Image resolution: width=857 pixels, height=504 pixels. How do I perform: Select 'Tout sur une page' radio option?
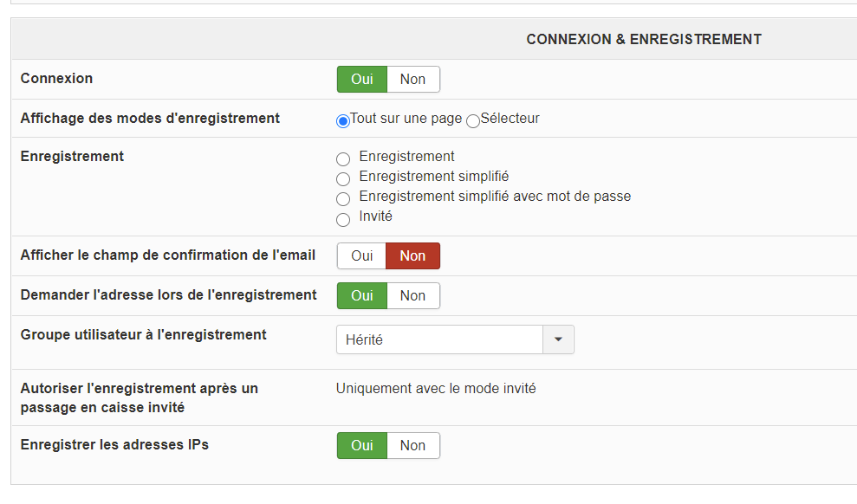[343, 121]
